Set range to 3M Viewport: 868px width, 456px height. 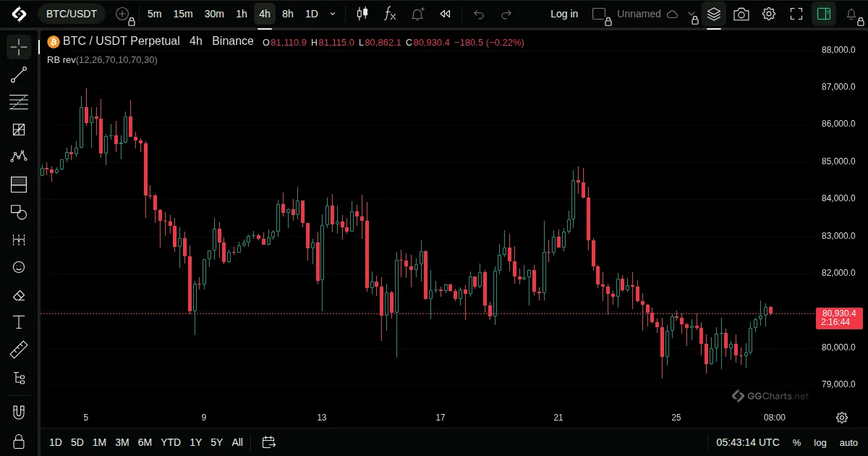click(122, 442)
